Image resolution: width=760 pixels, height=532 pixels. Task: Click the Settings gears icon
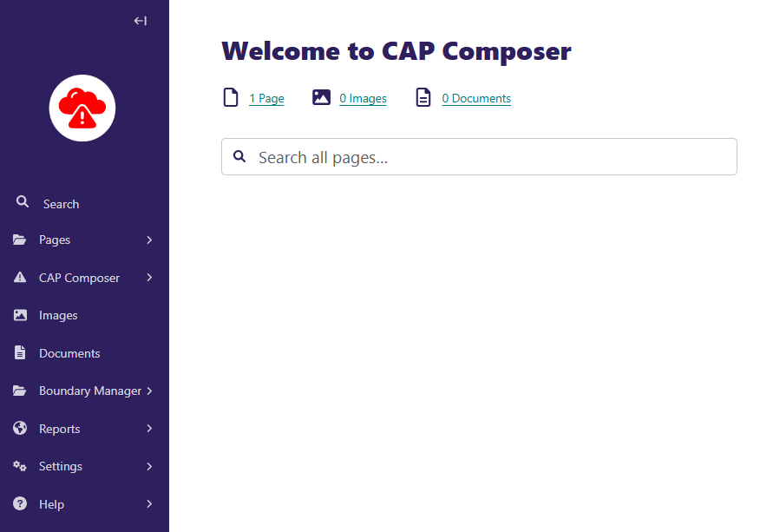click(20, 466)
